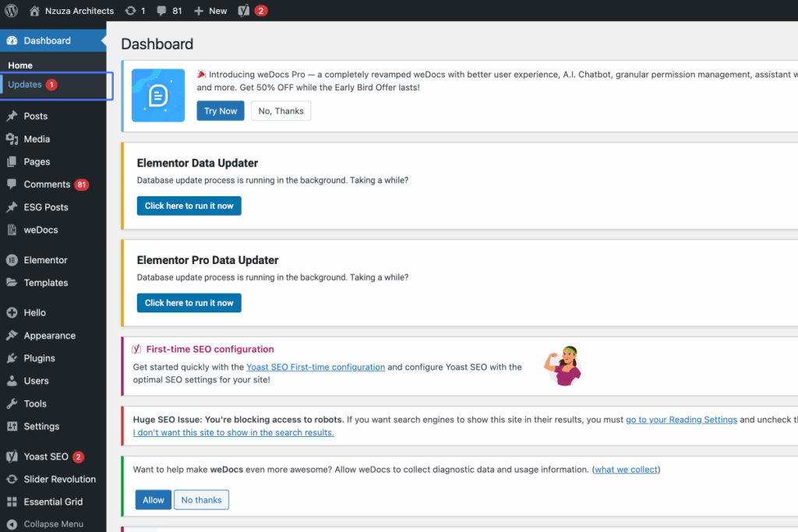Click the weDocs Pro blue logo thumbnail

[x=157, y=95]
